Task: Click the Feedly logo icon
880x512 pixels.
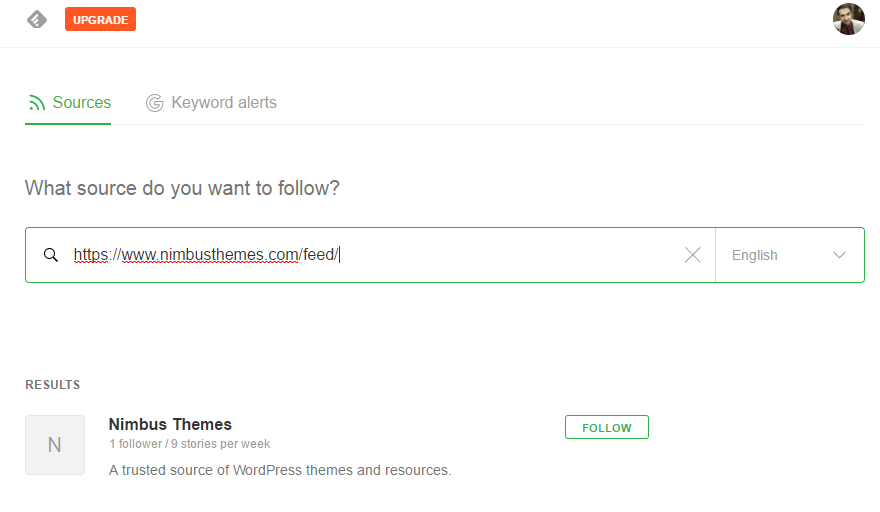Action: (x=37, y=20)
